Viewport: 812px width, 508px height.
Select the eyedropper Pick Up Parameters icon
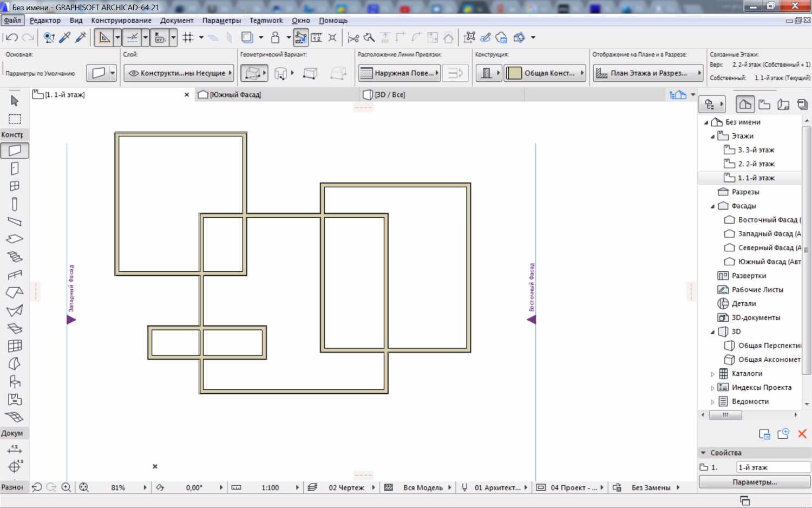65,37
